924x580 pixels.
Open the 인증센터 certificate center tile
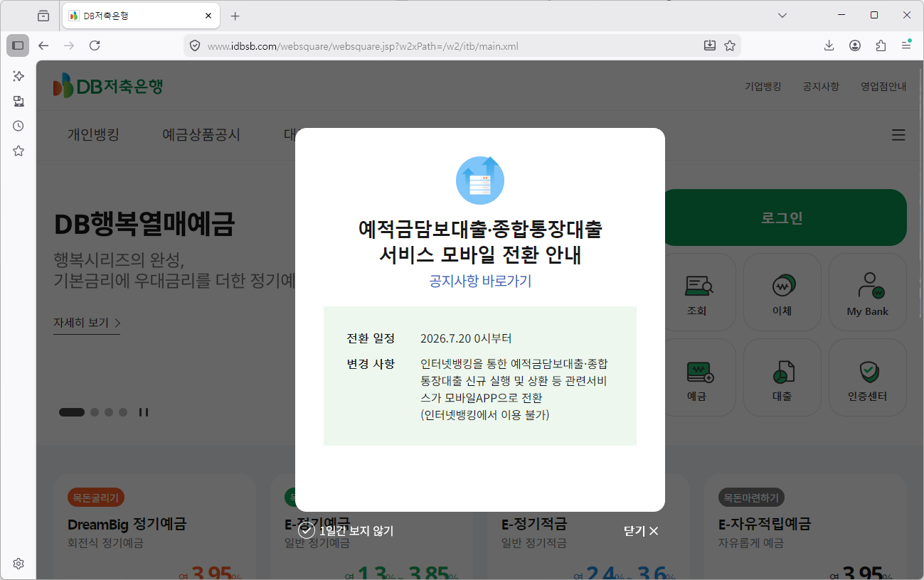[x=867, y=377]
